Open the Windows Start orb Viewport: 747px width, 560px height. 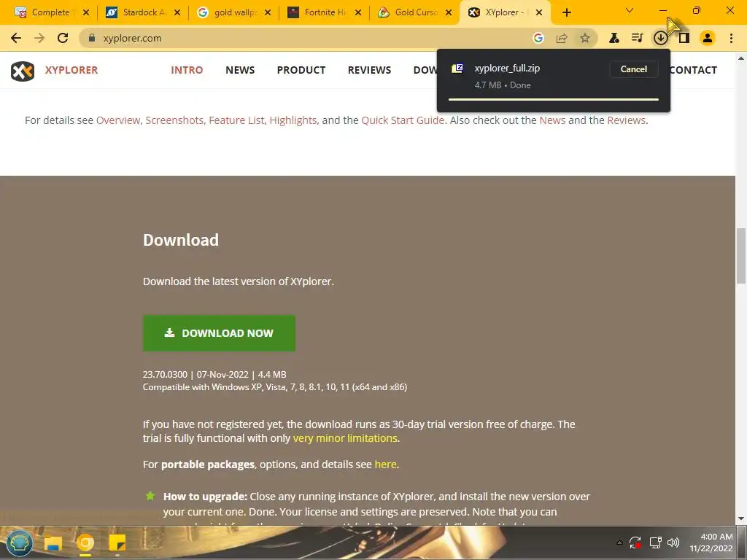20,542
